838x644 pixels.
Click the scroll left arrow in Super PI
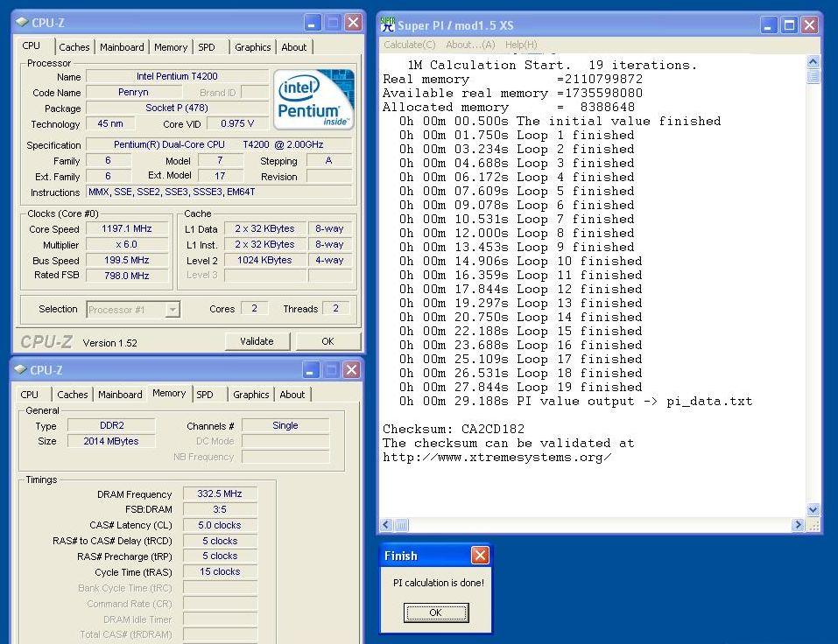386,525
